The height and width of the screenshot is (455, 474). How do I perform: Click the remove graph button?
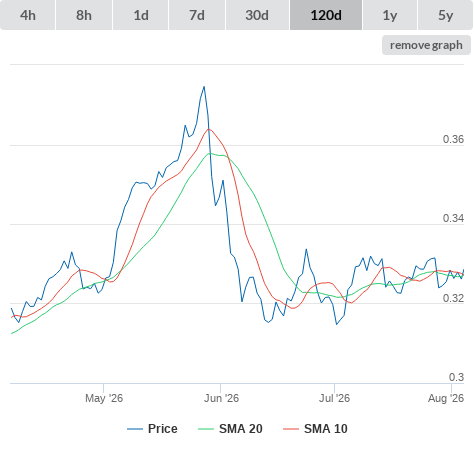click(x=426, y=45)
